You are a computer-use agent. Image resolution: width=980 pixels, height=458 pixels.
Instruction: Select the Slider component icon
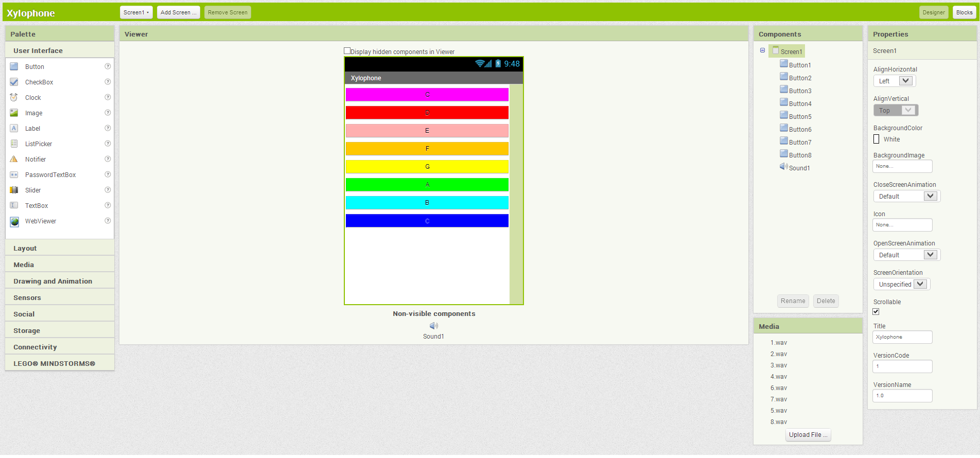click(x=14, y=190)
